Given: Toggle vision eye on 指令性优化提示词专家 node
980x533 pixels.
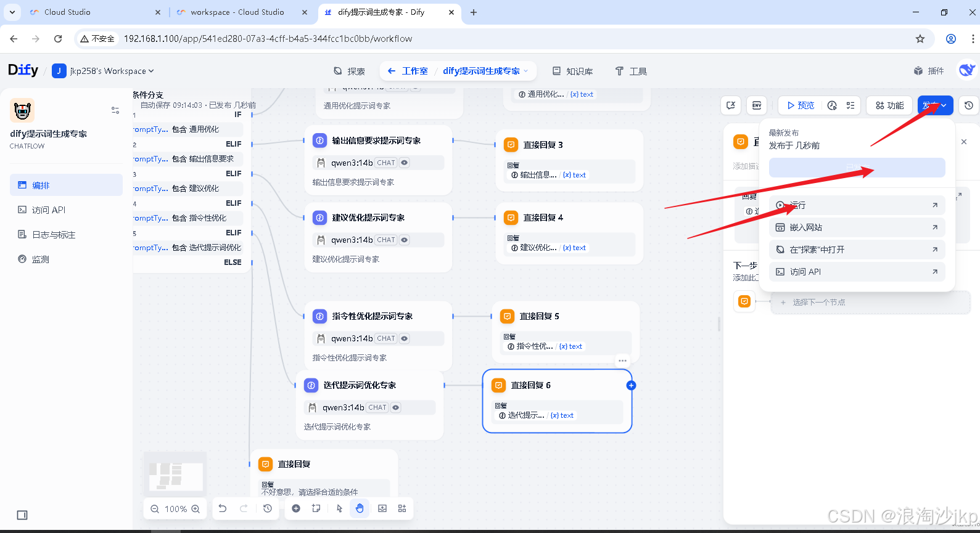Looking at the screenshot, I should [405, 338].
